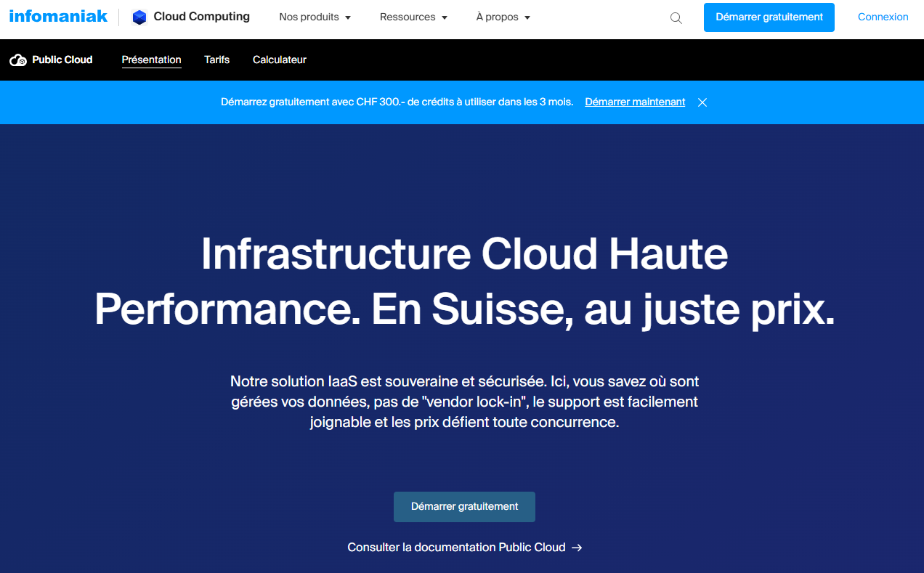This screenshot has width=924, height=573.
Task: Click the Connexion link
Action: 883,17
